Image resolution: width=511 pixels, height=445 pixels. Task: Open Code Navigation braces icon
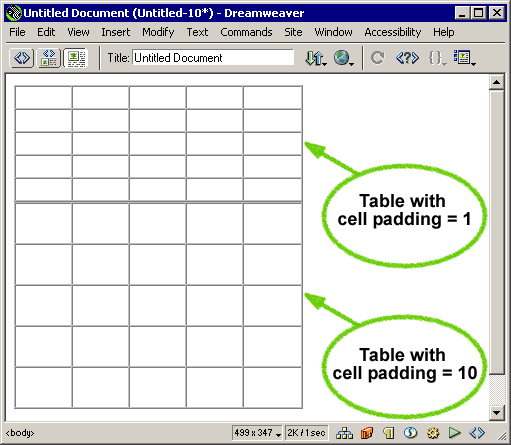(437, 58)
